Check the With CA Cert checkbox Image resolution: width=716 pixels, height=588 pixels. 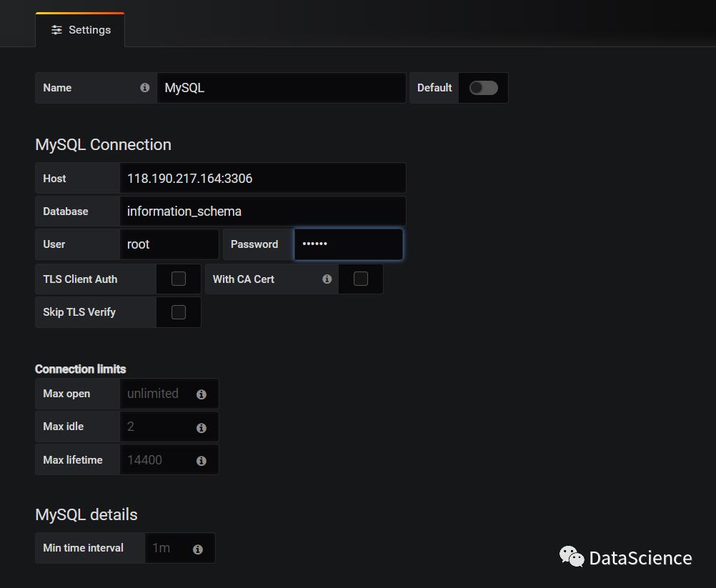[361, 279]
